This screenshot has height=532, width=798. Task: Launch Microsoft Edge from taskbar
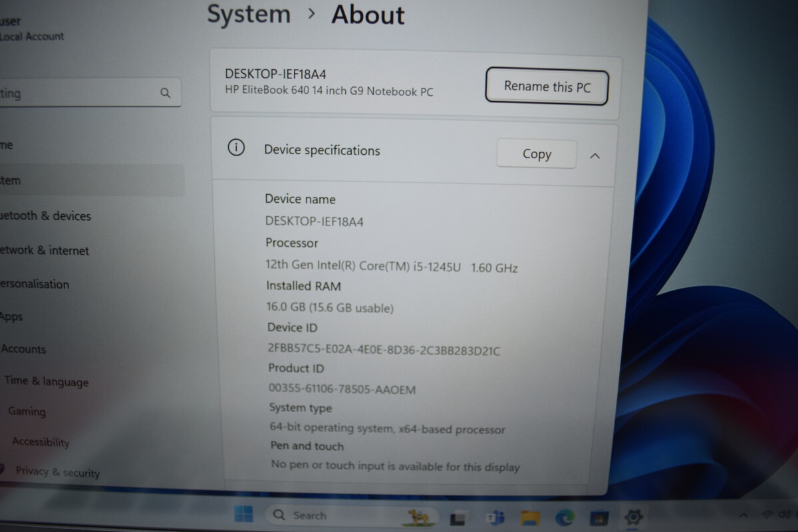(565, 518)
